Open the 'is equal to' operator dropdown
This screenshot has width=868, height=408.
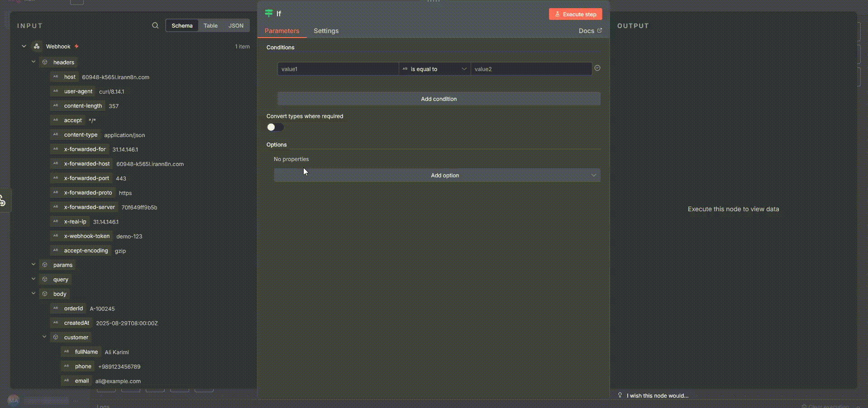(434, 69)
